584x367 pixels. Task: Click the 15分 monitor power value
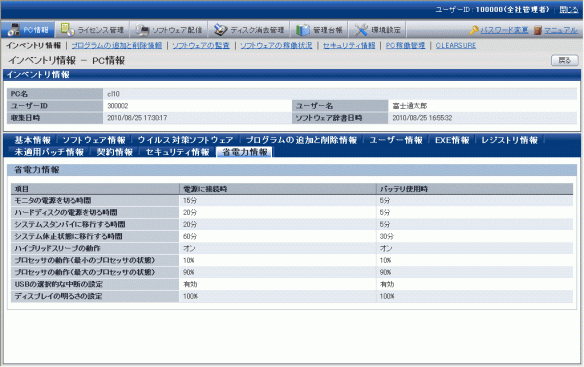(190, 200)
